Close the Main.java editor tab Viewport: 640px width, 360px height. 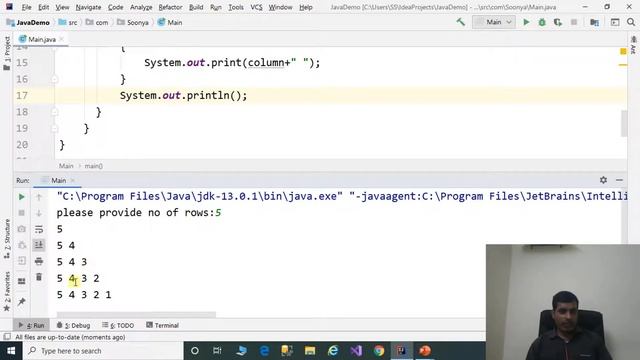(x=62, y=39)
